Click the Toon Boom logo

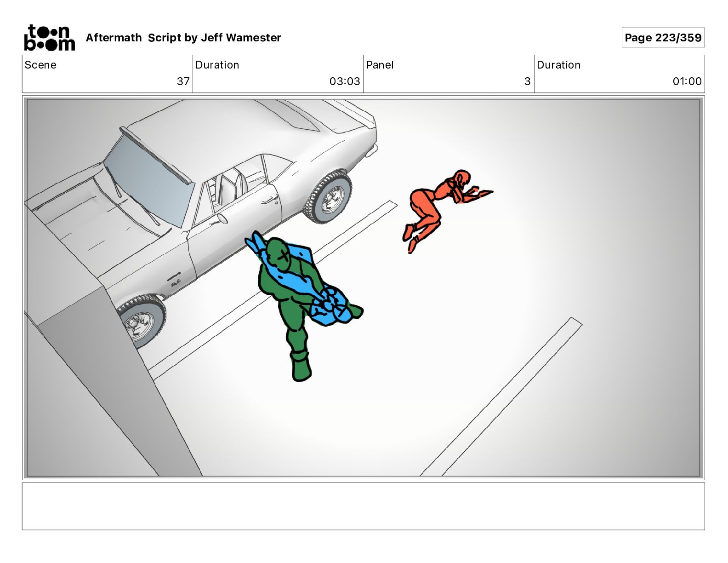pyautogui.click(x=49, y=37)
